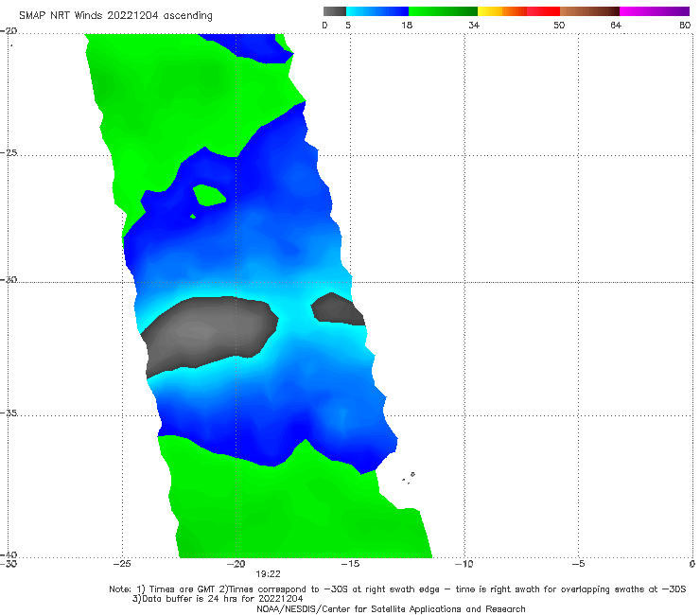Click the longitude axis label '-25'

[122, 564]
